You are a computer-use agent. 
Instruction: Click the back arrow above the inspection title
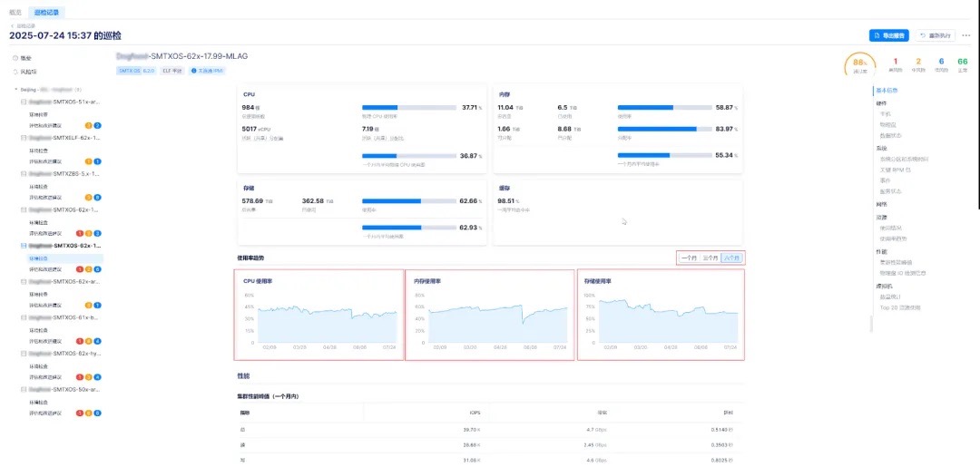pyautogui.click(x=12, y=25)
